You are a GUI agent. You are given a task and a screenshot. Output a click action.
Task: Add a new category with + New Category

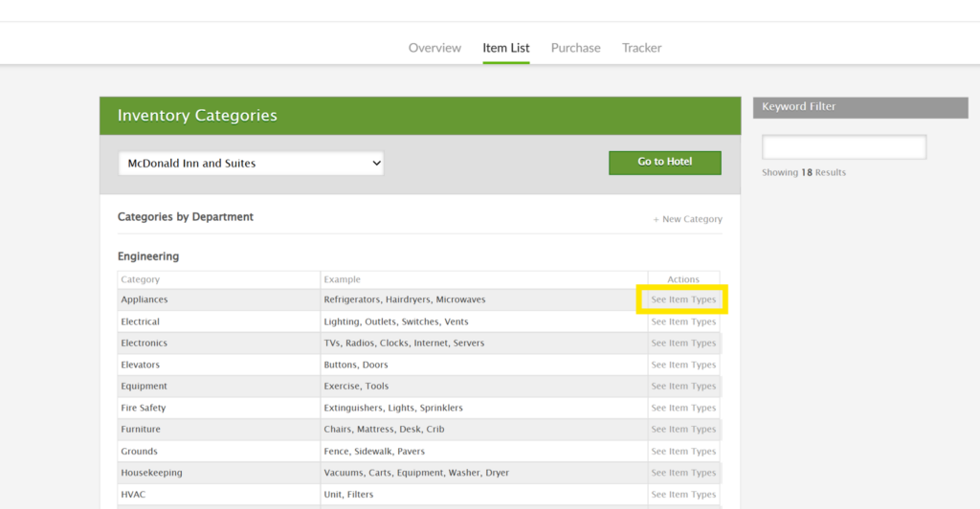click(687, 219)
